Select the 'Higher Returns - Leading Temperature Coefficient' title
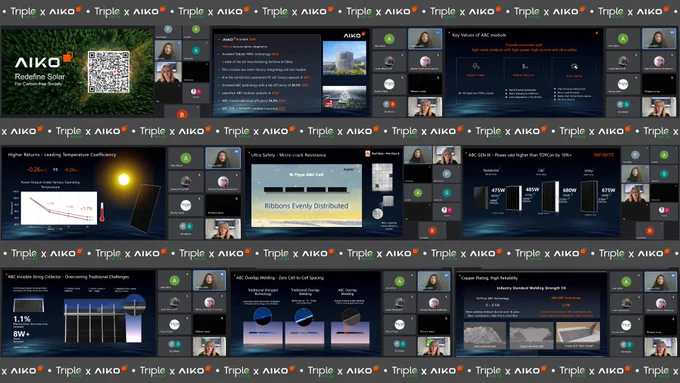This screenshot has width=680, height=383. click(x=62, y=154)
